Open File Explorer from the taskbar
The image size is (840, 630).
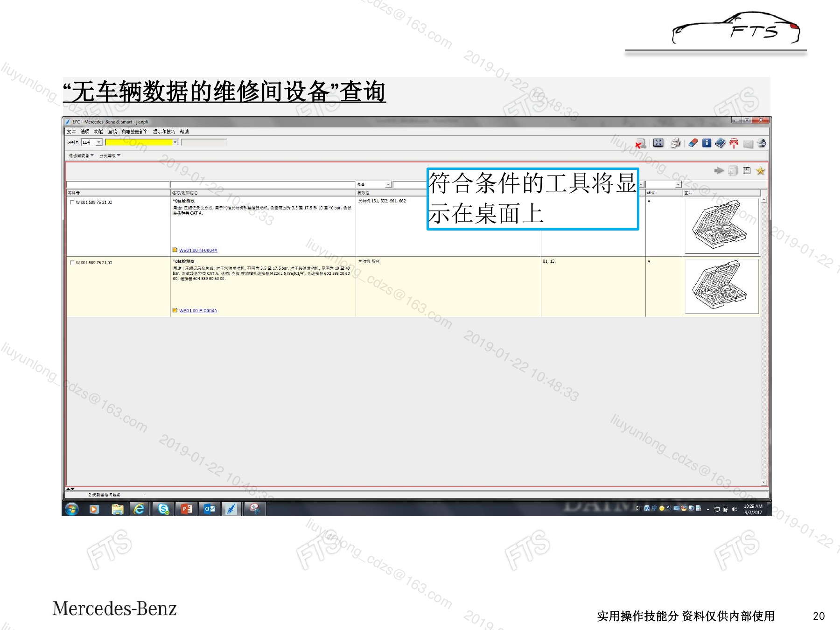click(117, 509)
